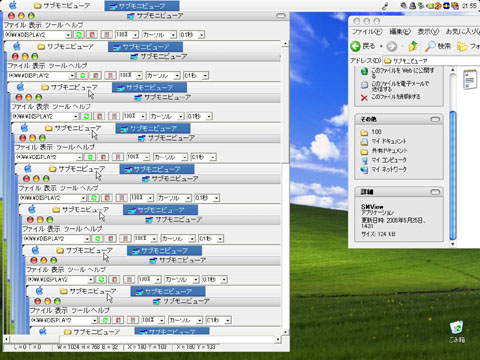Click the 検索 magnifier search button

[438, 46]
